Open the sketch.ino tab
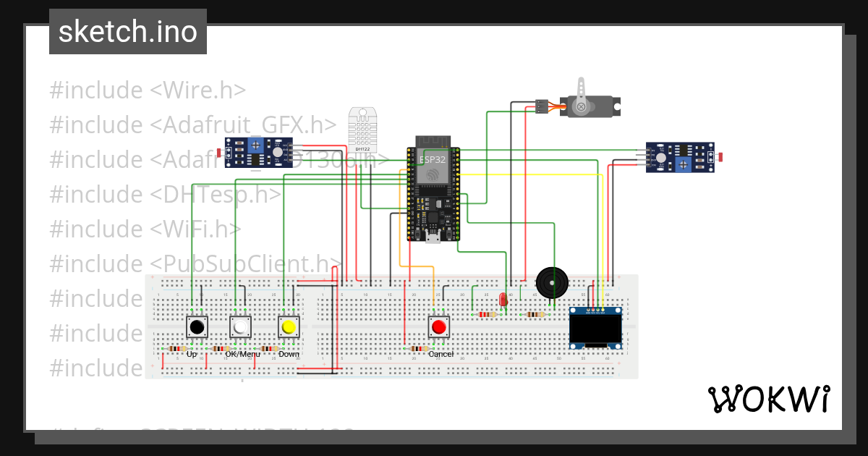 [127, 31]
